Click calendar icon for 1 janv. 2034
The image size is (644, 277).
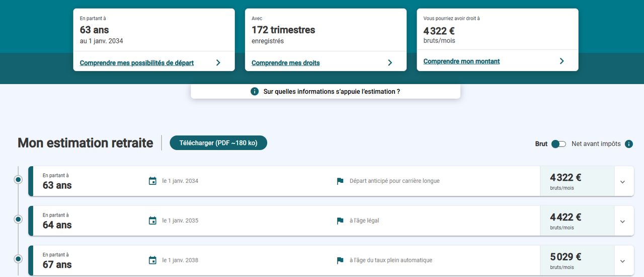(x=153, y=181)
